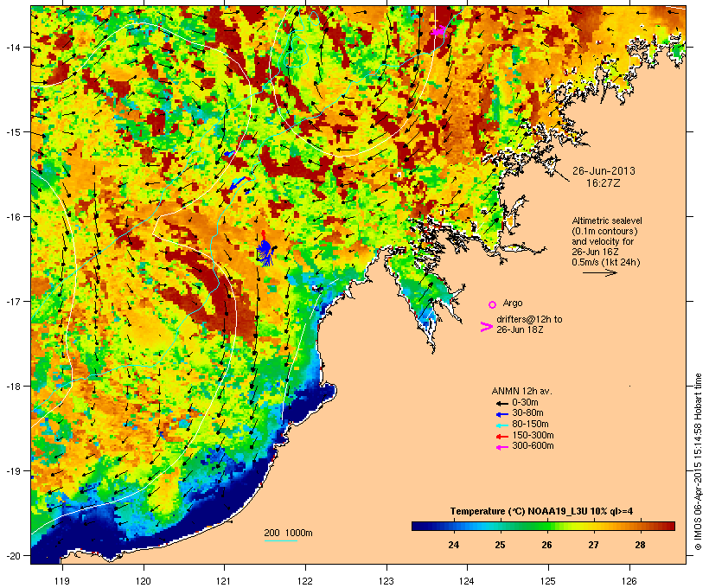
Task: Click the '30-80m' depth label
Action: pos(527,413)
